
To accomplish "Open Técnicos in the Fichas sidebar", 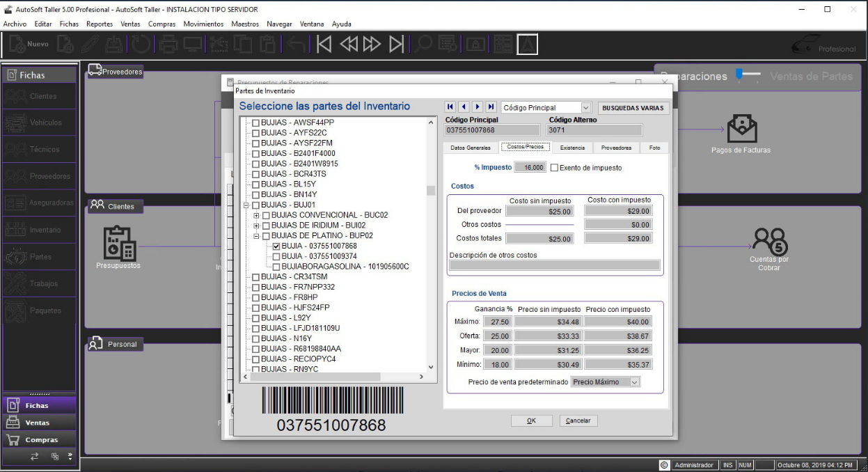I will (40, 149).
